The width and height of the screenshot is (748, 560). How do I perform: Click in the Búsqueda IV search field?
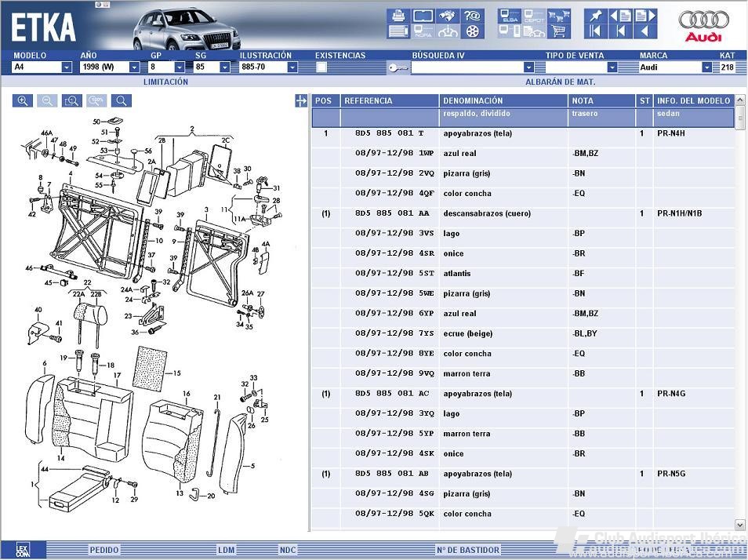pos(467,67)
